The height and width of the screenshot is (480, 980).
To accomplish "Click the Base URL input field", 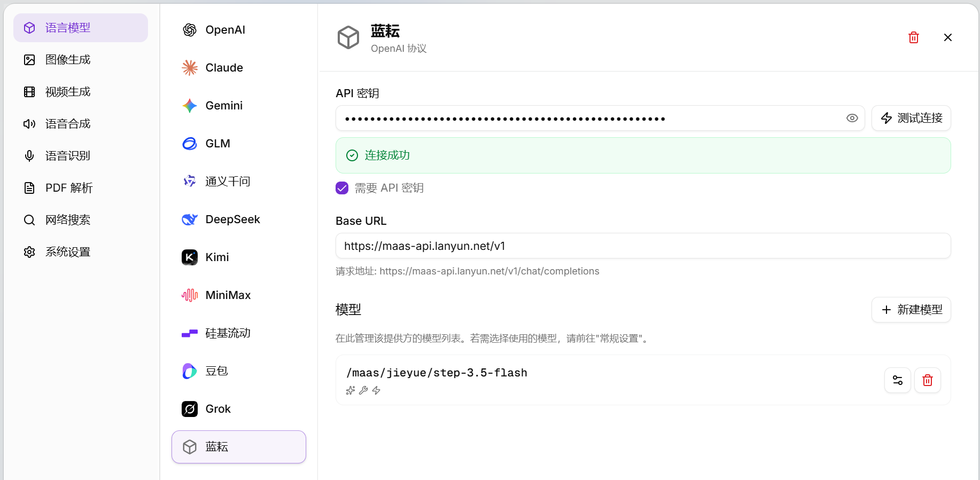I will (x=643, y=246).
